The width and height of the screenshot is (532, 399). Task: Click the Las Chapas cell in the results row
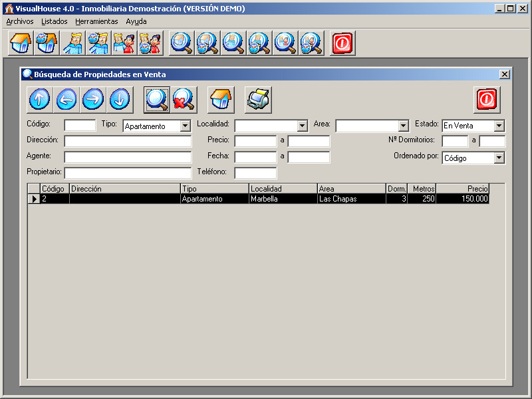pyautogui.click(x=352, y=199)
